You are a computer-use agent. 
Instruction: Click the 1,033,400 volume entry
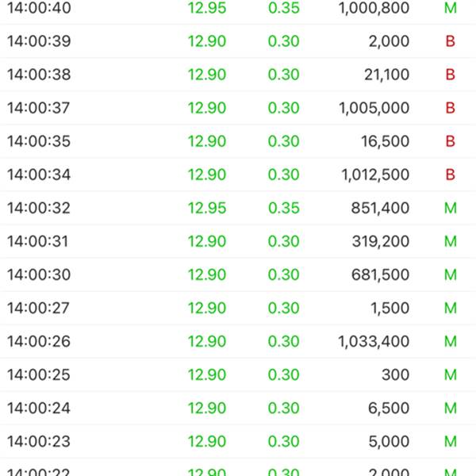coord(374,341)
